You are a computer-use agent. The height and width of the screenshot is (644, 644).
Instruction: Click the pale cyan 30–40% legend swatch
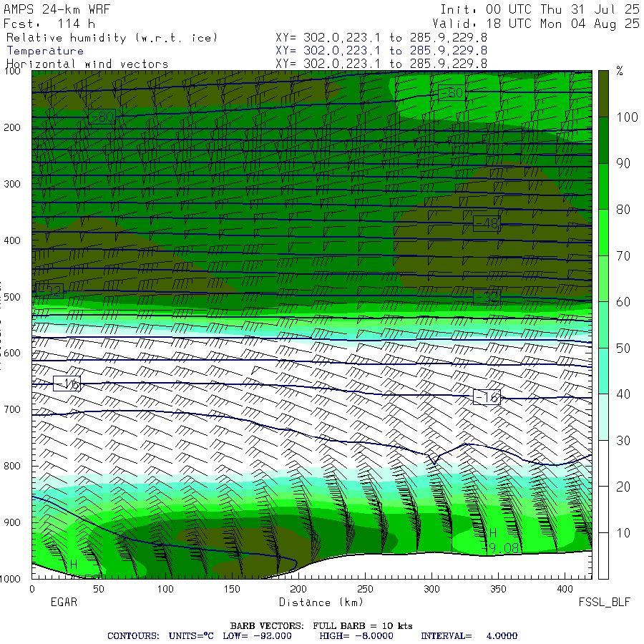tap(603, 417)
